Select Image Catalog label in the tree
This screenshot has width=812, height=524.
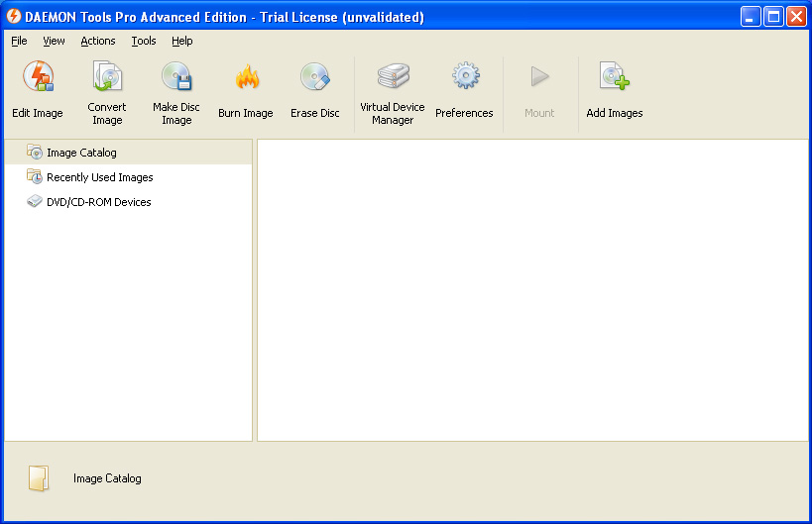81,153
